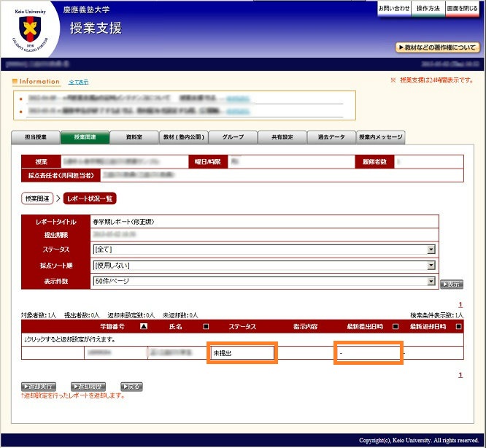Toggle the square box beside 最新返却日時 header
Image resolution: width=486 pixels, height=448 pixels.
pyautogui.click(x=458, y=327)
